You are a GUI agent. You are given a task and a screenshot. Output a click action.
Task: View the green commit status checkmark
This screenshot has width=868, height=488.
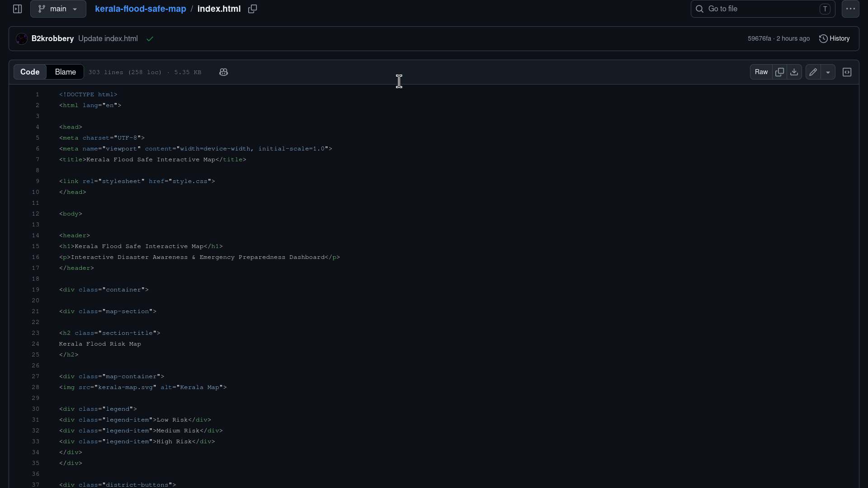pyautogui.click(x=150, y=39)
